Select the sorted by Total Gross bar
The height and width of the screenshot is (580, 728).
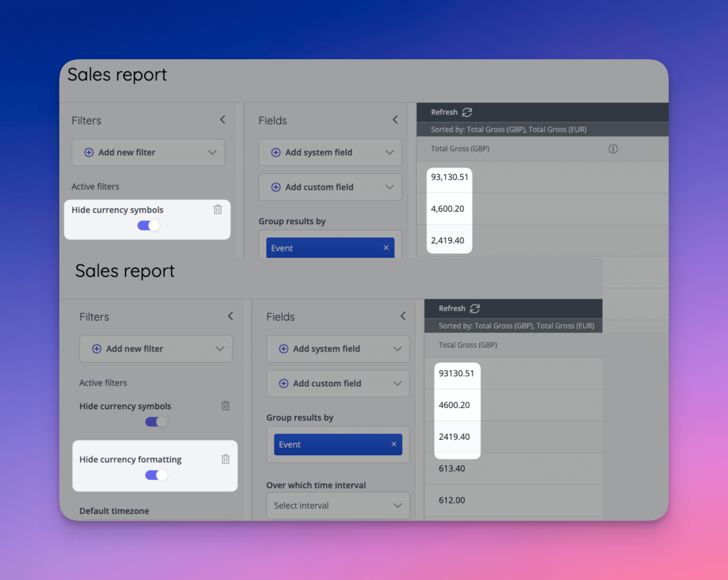[x=508, y=129]
